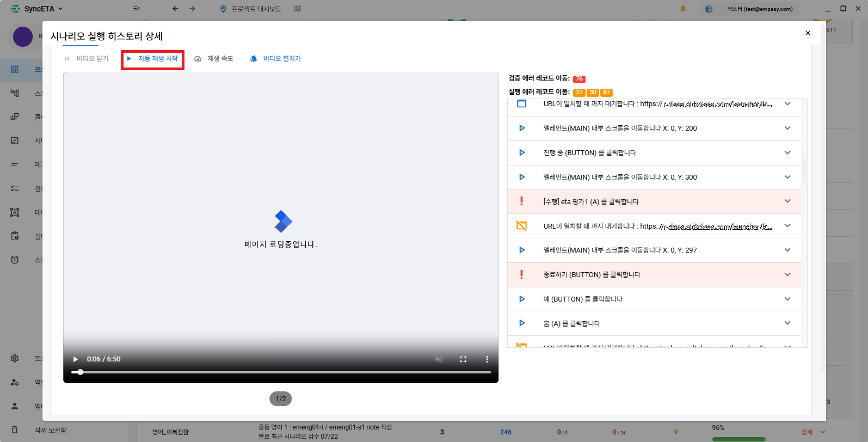
Task: Close the video panel (비디오 닫기)
Action: [87, 59]
